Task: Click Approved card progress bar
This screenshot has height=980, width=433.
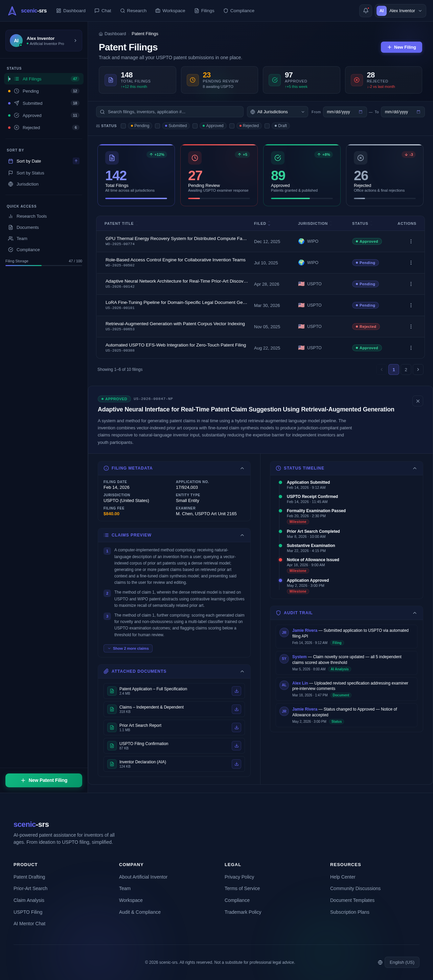Action: 302,198
